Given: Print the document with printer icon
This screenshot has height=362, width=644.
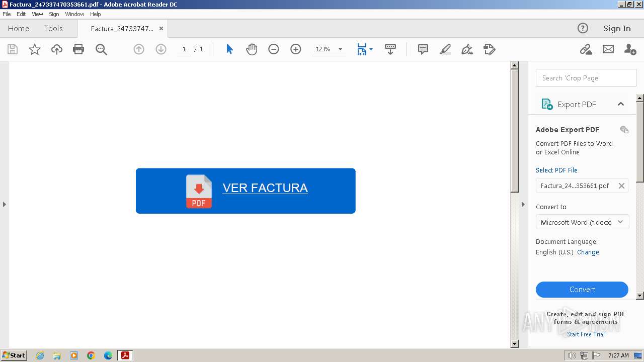Looking at the screenshot, I should tap(78, 49).
